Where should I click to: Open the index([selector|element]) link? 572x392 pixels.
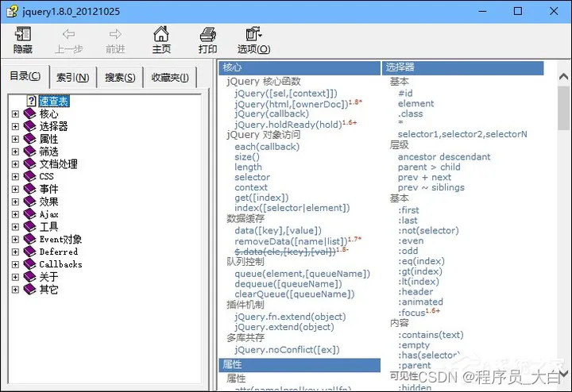pos(292,208)
